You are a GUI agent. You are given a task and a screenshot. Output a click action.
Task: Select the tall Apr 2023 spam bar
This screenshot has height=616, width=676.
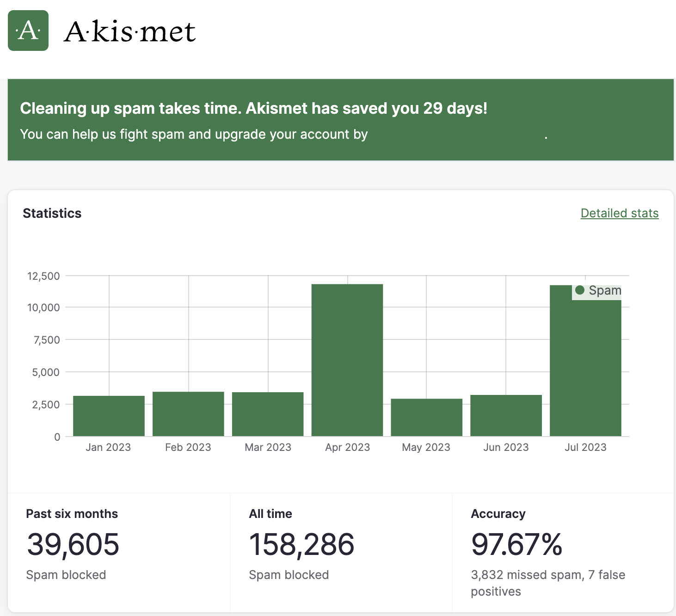point(347,360)
